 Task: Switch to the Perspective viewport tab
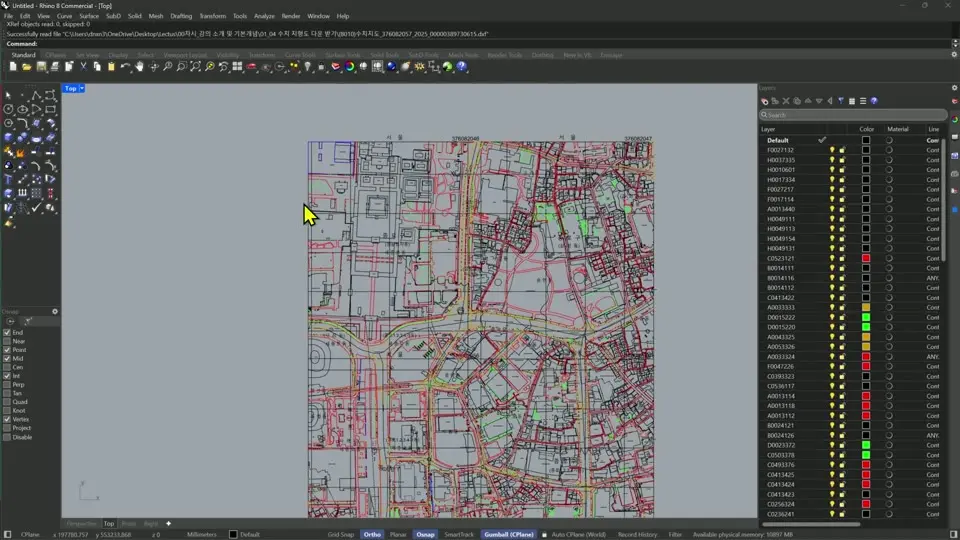tap(81, 524)
